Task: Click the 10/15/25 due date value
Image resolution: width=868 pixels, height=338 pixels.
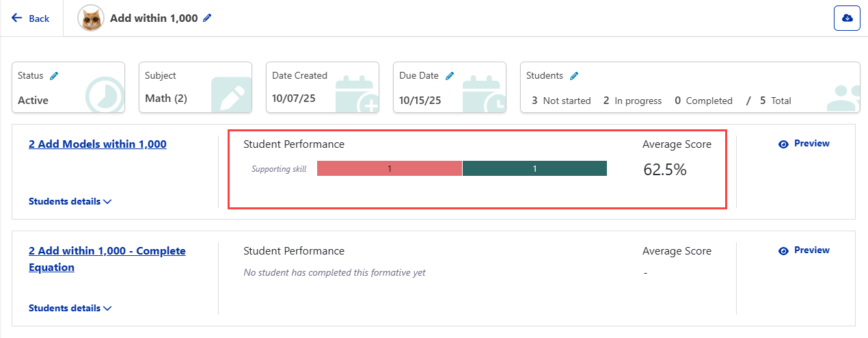Action: pyautogui.click(x=420, y=100)
